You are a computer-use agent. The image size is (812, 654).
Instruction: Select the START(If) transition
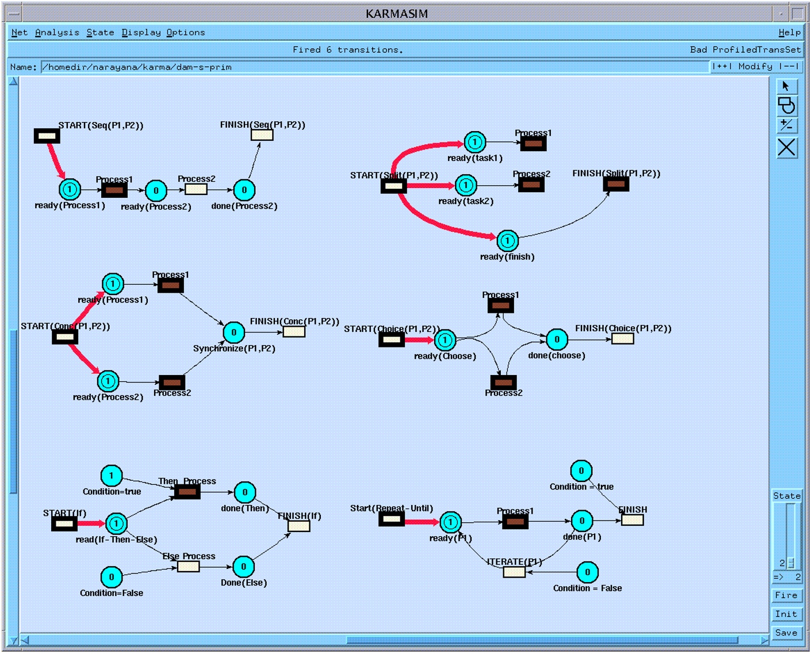point(64,524)
